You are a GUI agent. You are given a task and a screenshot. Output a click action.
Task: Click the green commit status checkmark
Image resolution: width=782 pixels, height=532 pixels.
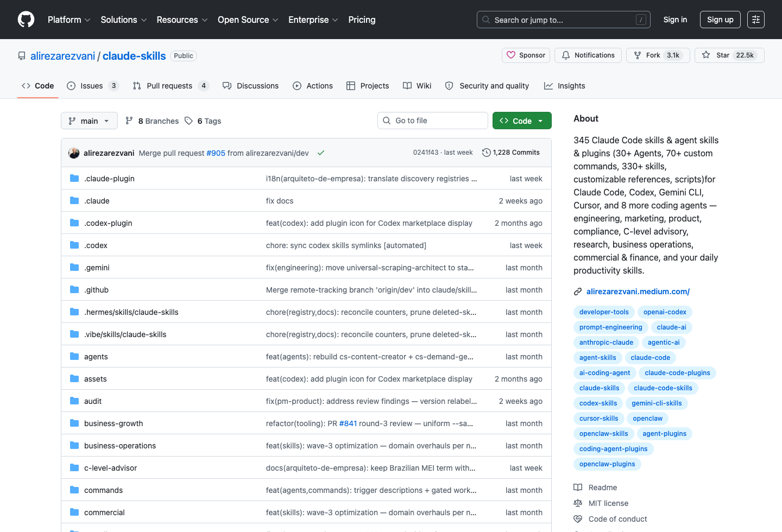(x=321, y=153)
